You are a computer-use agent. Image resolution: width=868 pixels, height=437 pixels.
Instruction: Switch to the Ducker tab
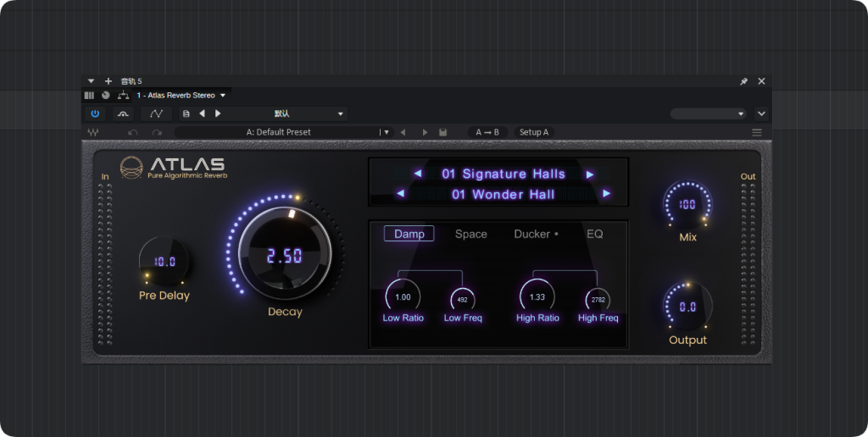pyautogui.click(x=536, y=234)
